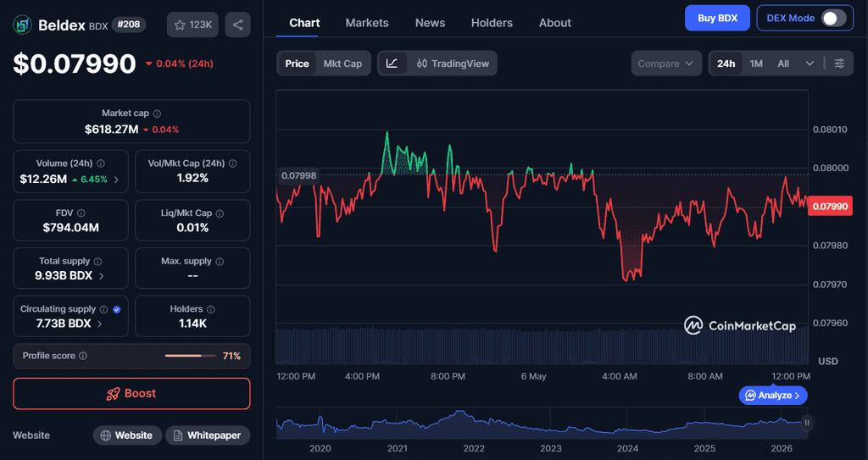Click the Analyze button
The width and height of the screenshot is (868, 460).
773,396
